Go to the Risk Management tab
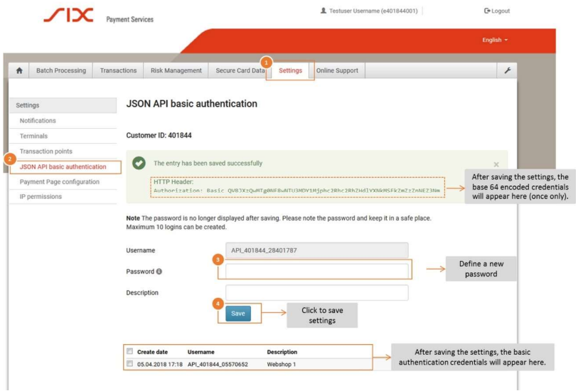Image resolution: width=588 pixels, height=391 pixels. (x=175, y=70)
